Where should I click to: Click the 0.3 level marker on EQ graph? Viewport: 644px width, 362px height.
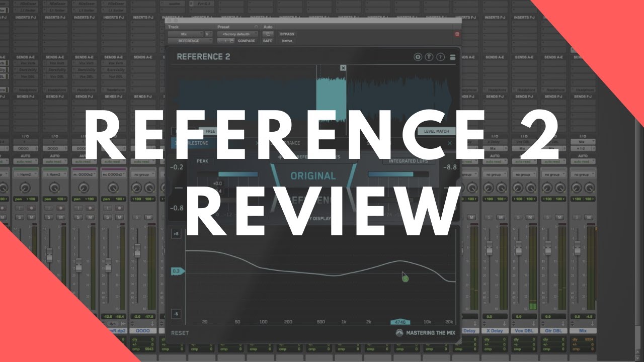click(178, 271)
